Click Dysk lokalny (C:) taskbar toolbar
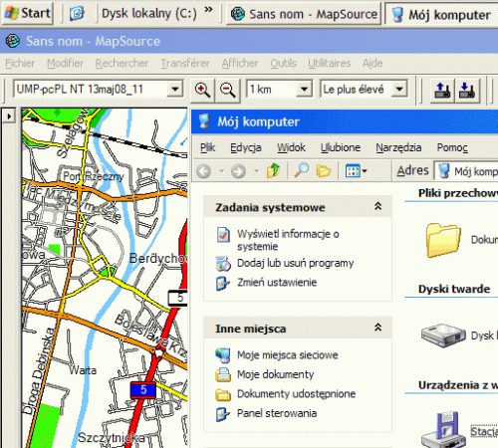 pos(149,14)
